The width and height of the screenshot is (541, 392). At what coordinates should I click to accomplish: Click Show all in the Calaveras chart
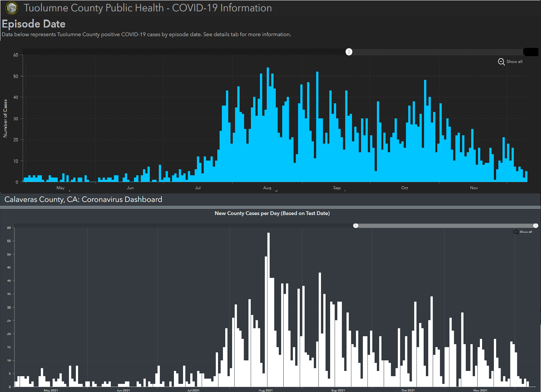[526, 232]
